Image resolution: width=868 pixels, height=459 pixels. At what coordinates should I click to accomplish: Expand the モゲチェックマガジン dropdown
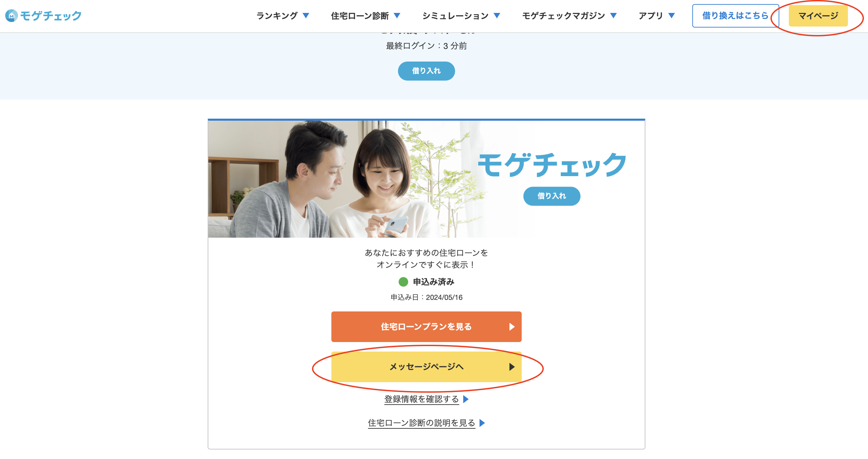614,15
